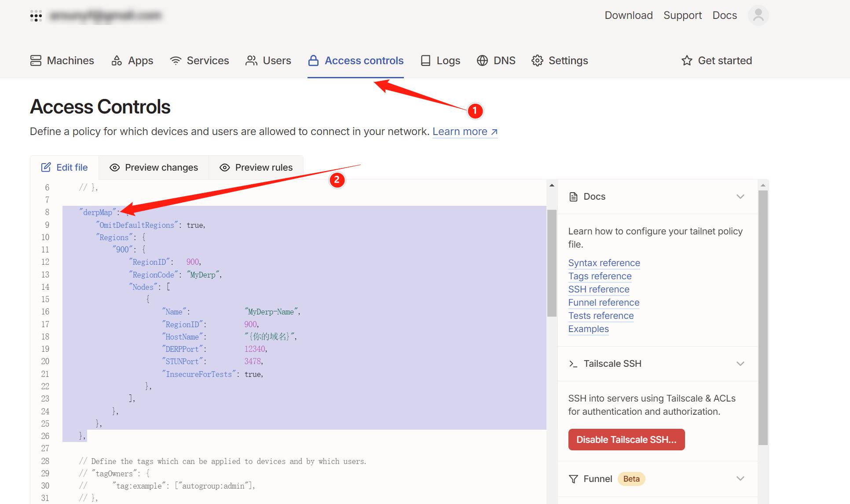
Task: Click the code editor vertical scrollbar thumb
Action: click(x=552, y=263)
